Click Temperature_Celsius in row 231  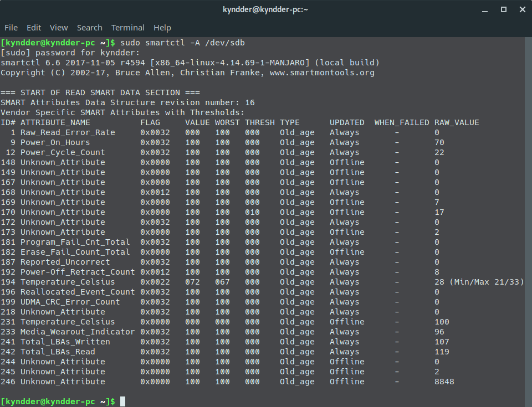pyautogui.click(x=68, y=322)
